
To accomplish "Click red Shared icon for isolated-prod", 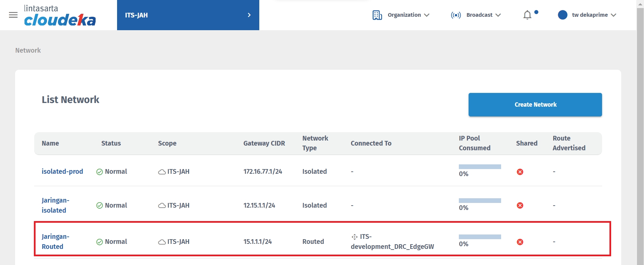I will click(520, 172).
